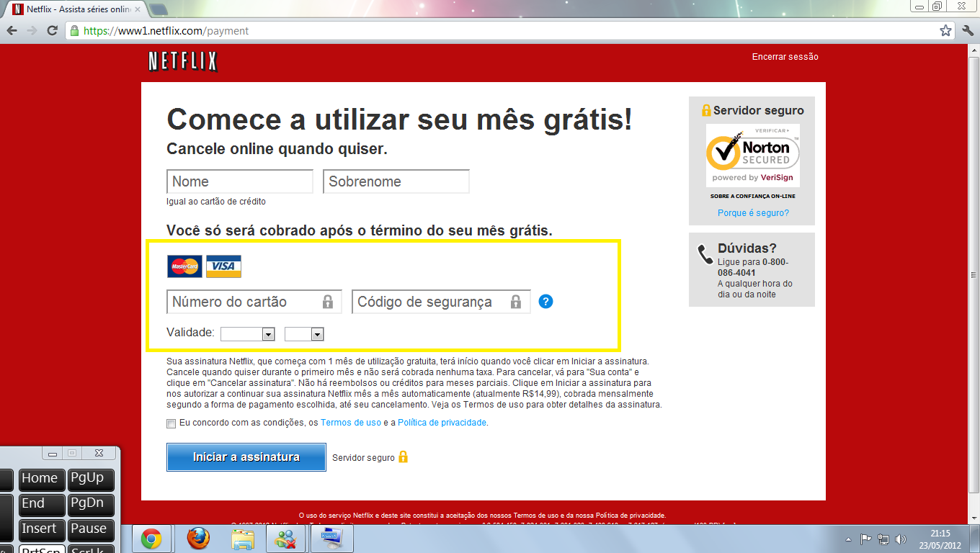Viewport: 980px width, 553px height.
Task: Click the volume speaker tray icon
Action: [x=901, y=539]
